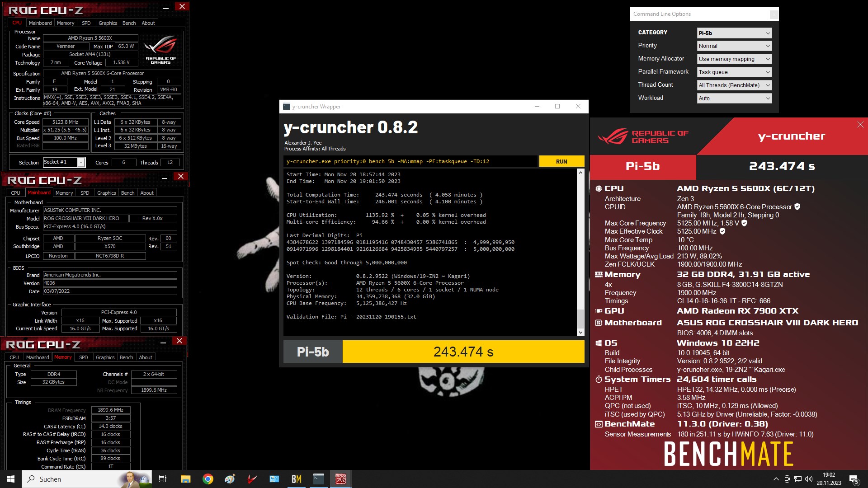Open the red checkmark app in taskbar

pos(252,479)
